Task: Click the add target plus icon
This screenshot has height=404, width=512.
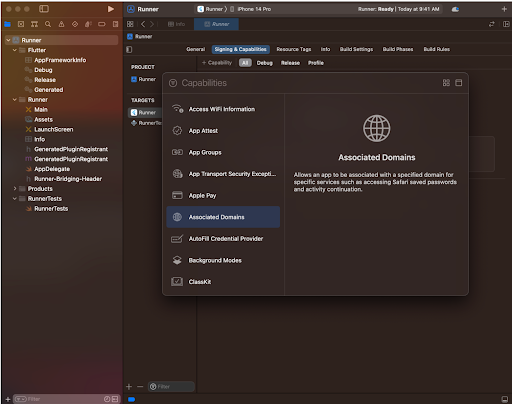Action: (129, 387)
